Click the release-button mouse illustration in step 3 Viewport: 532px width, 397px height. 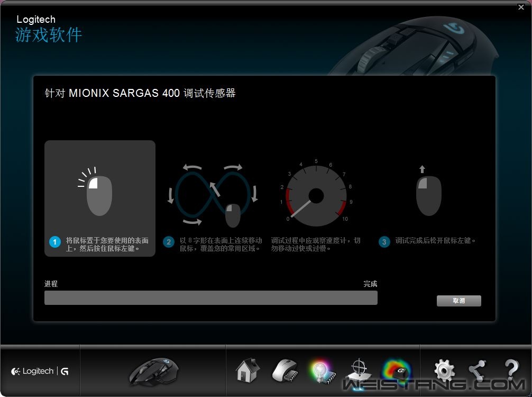[428, 191]
